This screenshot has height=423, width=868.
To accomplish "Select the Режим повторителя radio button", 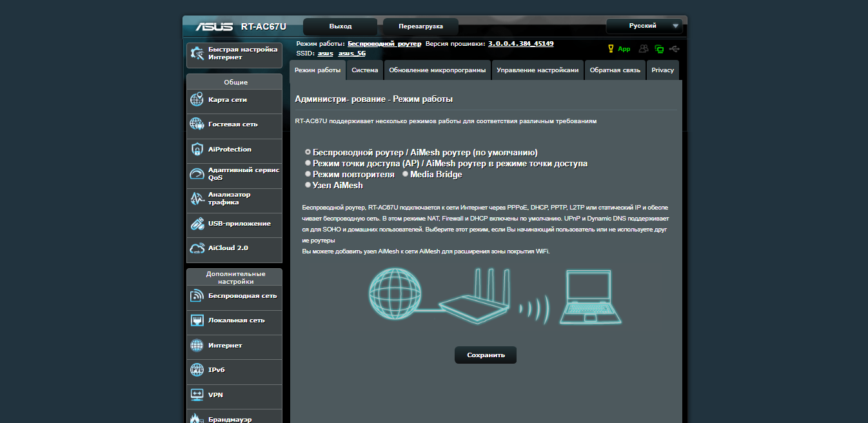I will point(308,174).
